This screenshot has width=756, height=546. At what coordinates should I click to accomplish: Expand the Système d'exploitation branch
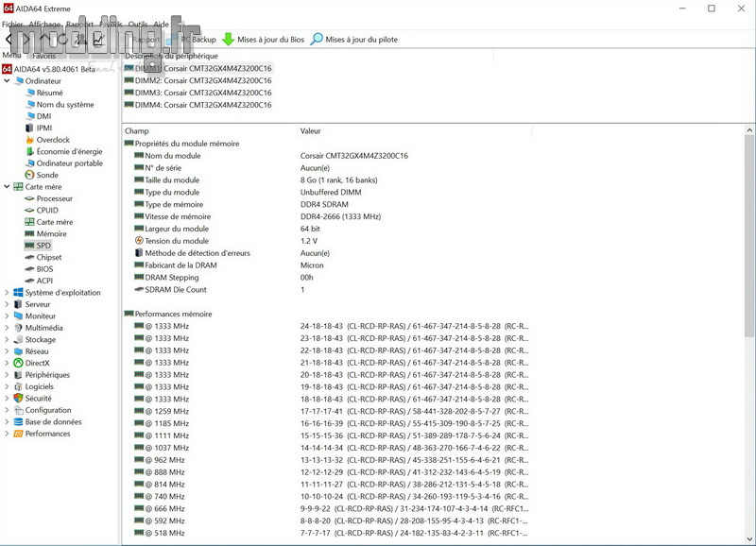[7, 293]
